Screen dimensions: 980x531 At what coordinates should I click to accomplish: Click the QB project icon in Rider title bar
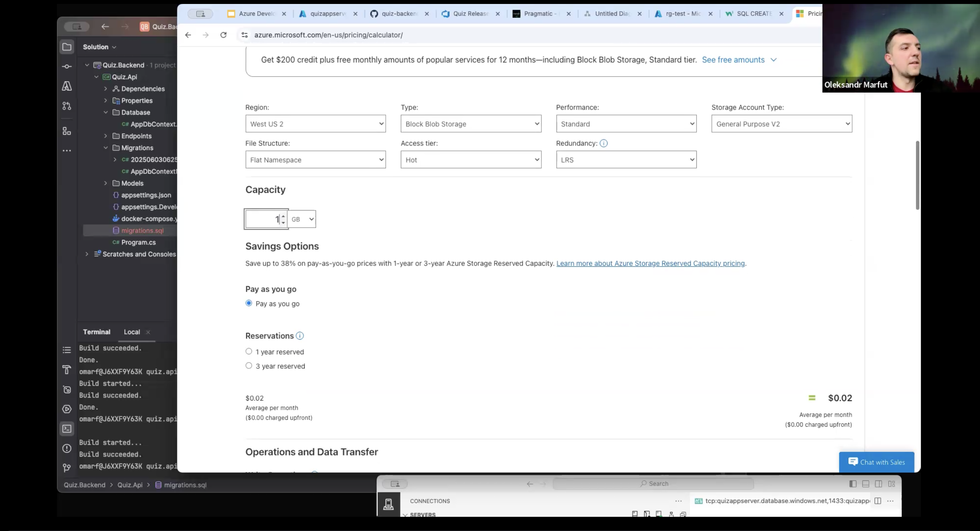coord(144,27)
